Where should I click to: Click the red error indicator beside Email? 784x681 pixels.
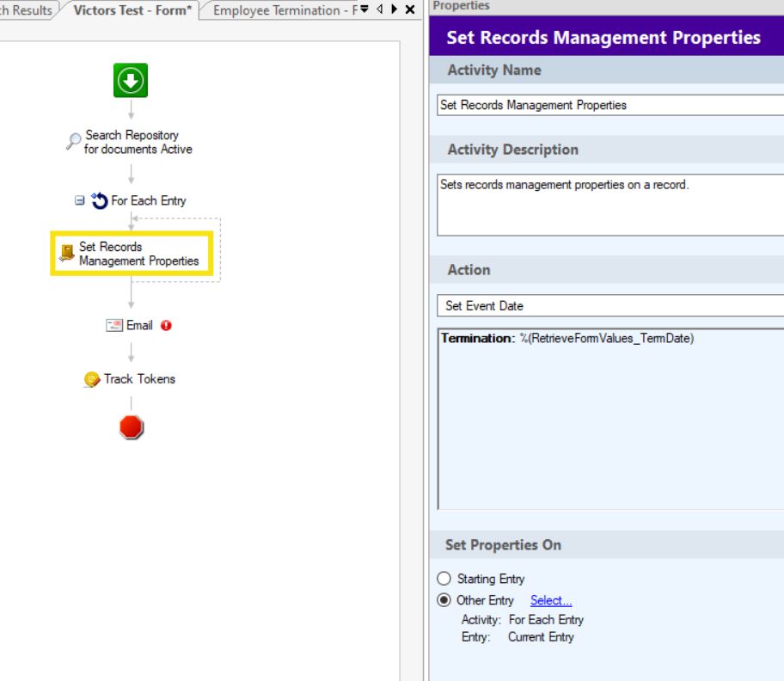point(166,326)
